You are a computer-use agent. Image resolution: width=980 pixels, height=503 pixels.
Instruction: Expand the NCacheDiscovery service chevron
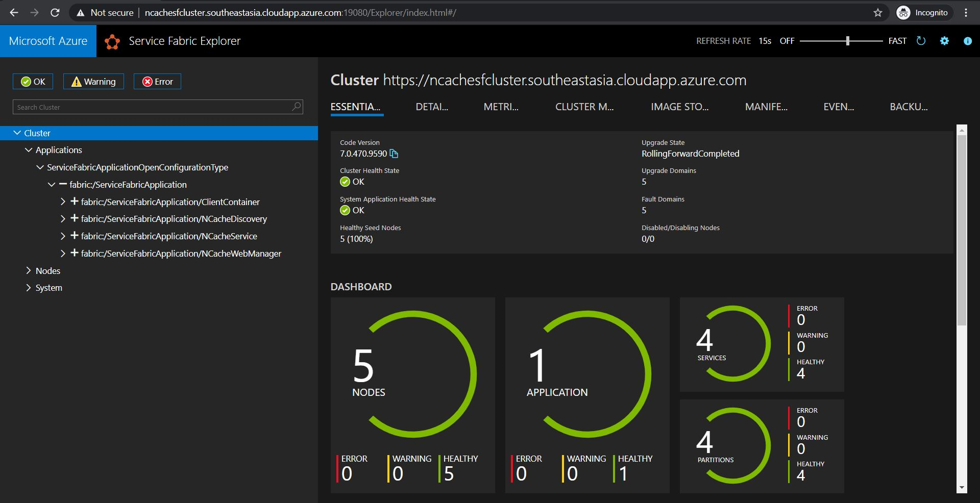63,218
